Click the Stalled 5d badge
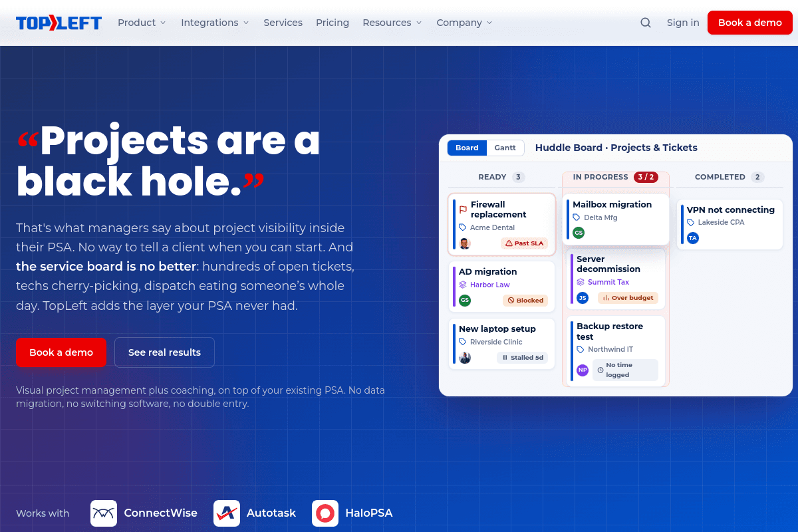Image resolution: width=798 pixels, height=532 pixels. tap(523, 358)
